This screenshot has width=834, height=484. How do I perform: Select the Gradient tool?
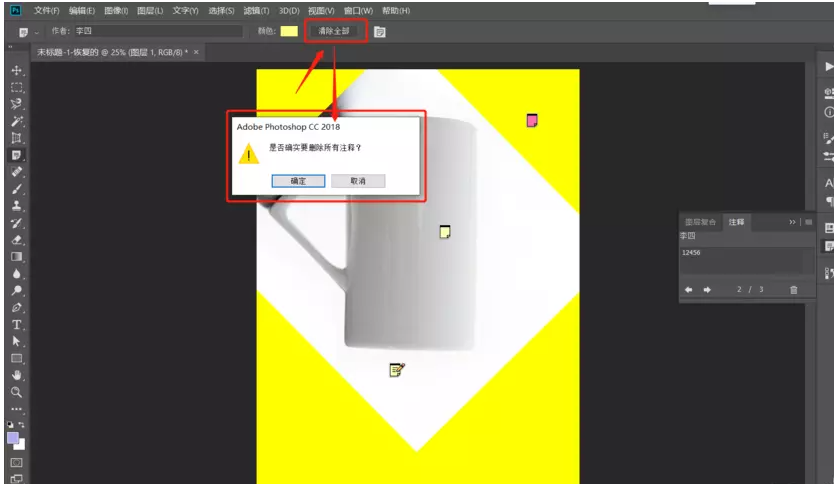[16, 257]
